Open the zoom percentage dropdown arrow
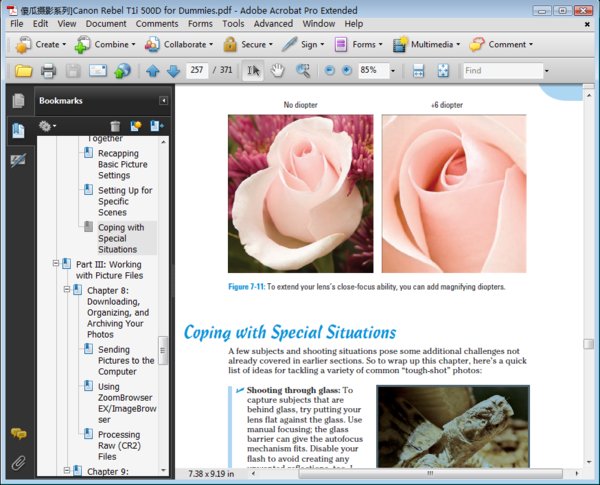600x485 pixels. click(393, 71)
